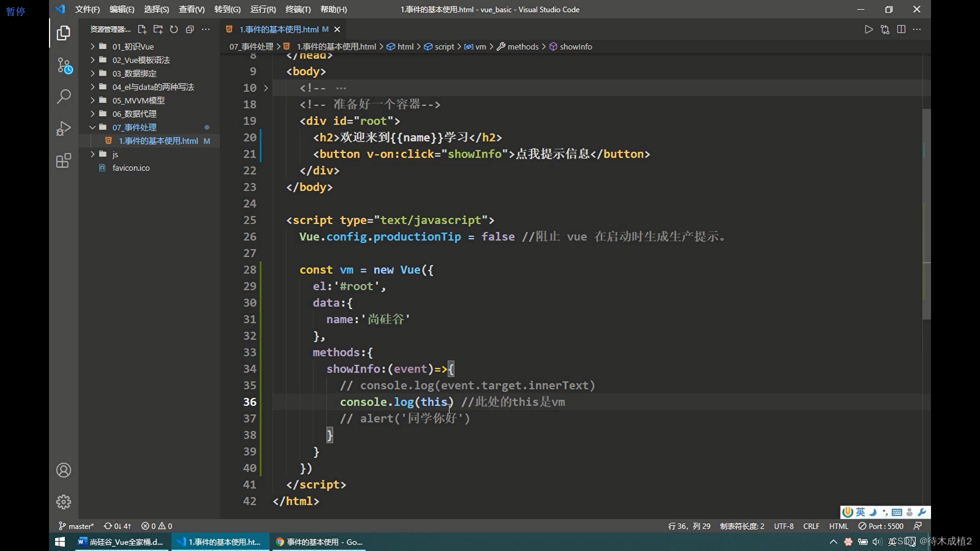Click the master branch indicator
The image size is (980, 551).
(x=76, y=526)
